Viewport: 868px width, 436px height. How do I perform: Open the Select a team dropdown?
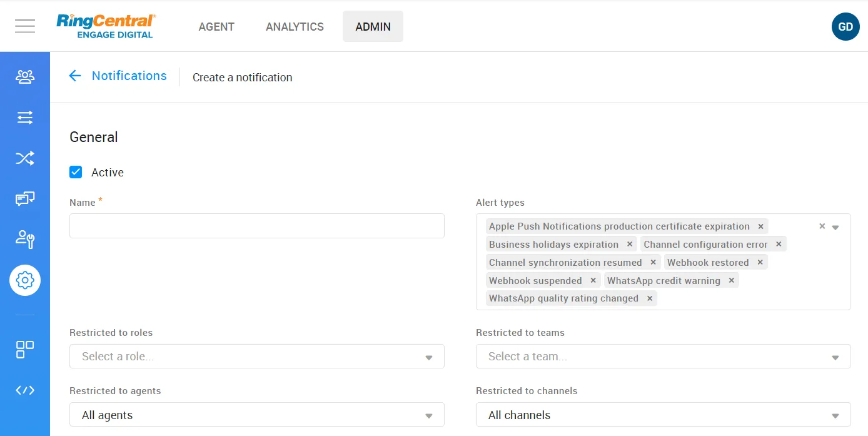click(x=663, y=357)
